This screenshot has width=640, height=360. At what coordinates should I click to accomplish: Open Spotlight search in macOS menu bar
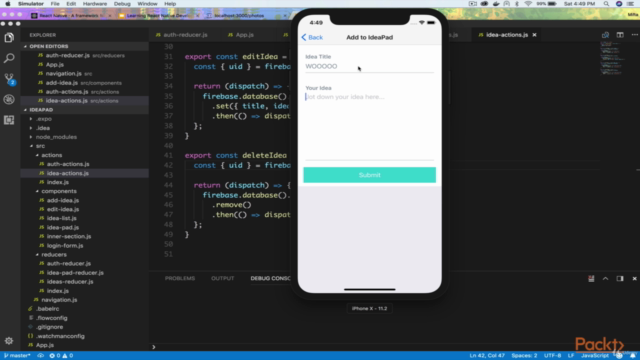pos(606,4)
